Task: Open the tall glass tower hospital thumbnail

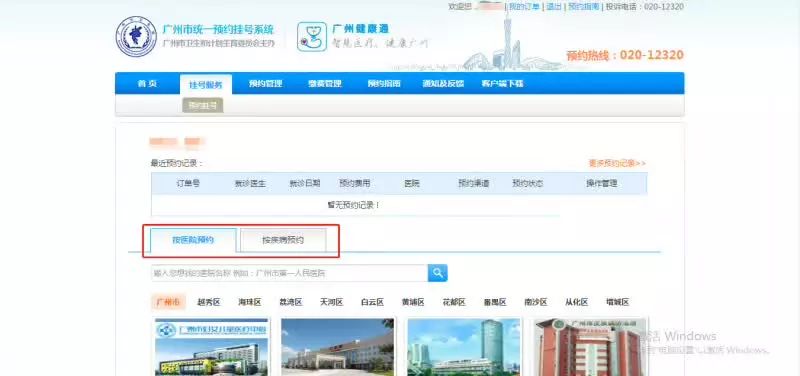Action: tap(463, 347)
